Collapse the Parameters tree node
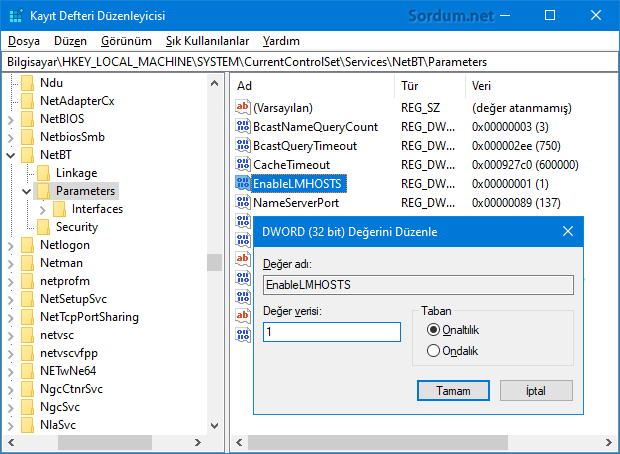 tap(26, 192)
